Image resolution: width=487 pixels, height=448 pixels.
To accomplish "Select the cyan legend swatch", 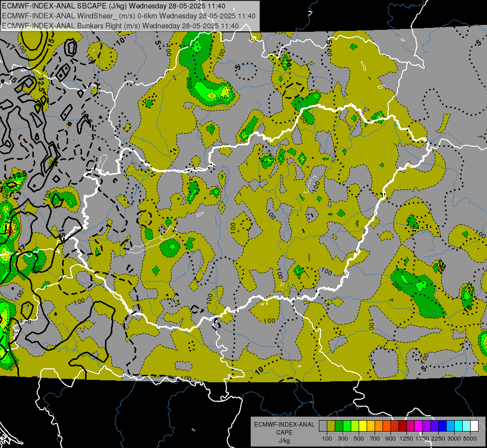I will pyautogui.click(x=459, y=426).
